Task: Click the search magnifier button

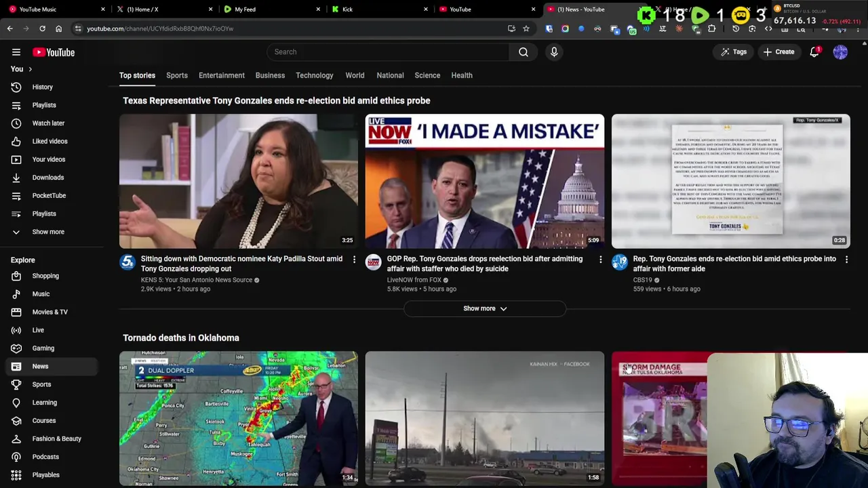Action: coord(524,52)
